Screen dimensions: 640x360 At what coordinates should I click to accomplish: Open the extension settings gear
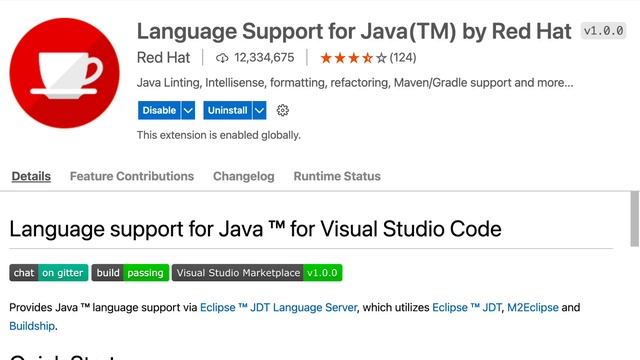tap(282, 110)
